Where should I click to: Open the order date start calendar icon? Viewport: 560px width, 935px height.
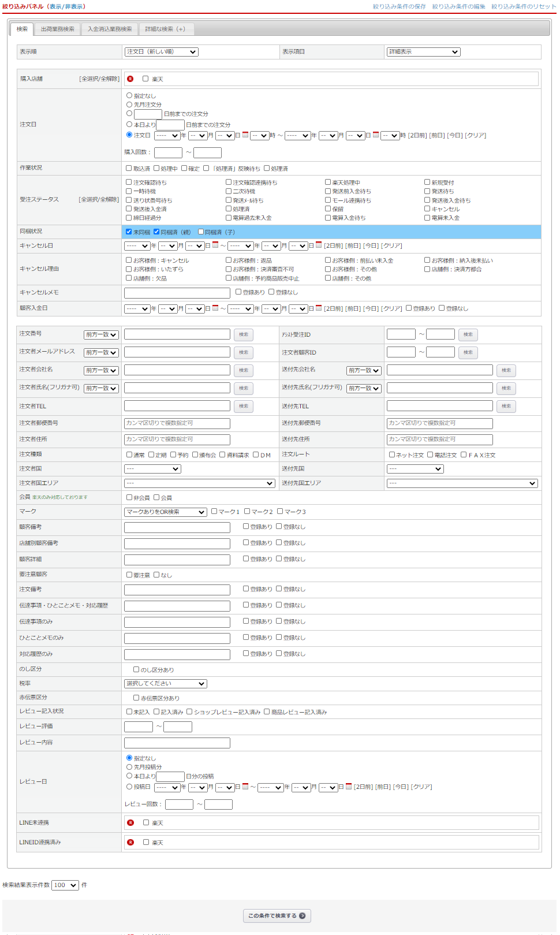pos(245,135)
